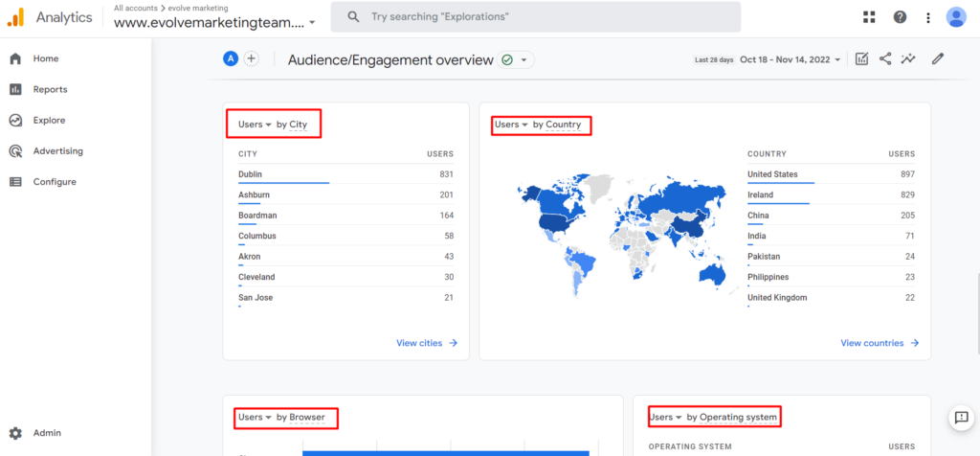Open the date range dropdown
The image size is (980, 456).
click(x=790, y=59)
